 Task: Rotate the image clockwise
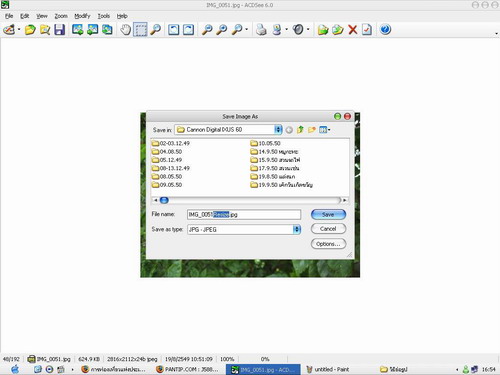click(x=188, y=30)
